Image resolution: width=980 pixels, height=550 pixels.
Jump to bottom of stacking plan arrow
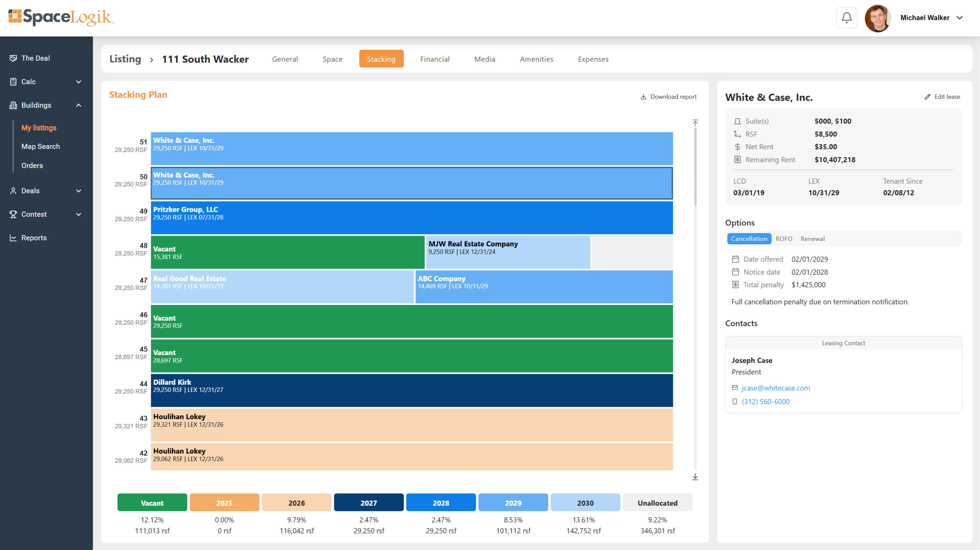695,477
